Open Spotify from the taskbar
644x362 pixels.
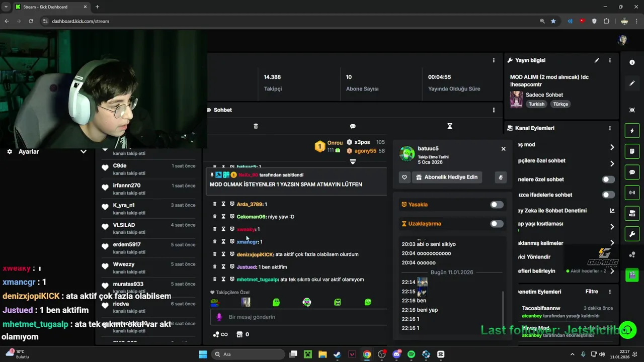pos(411,354)
